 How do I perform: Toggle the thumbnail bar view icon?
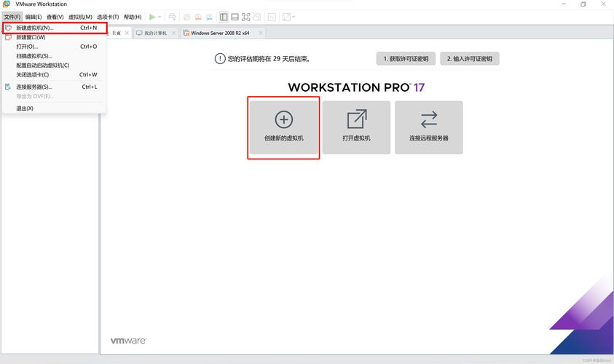pyautogui.click(x=235, y=17)
